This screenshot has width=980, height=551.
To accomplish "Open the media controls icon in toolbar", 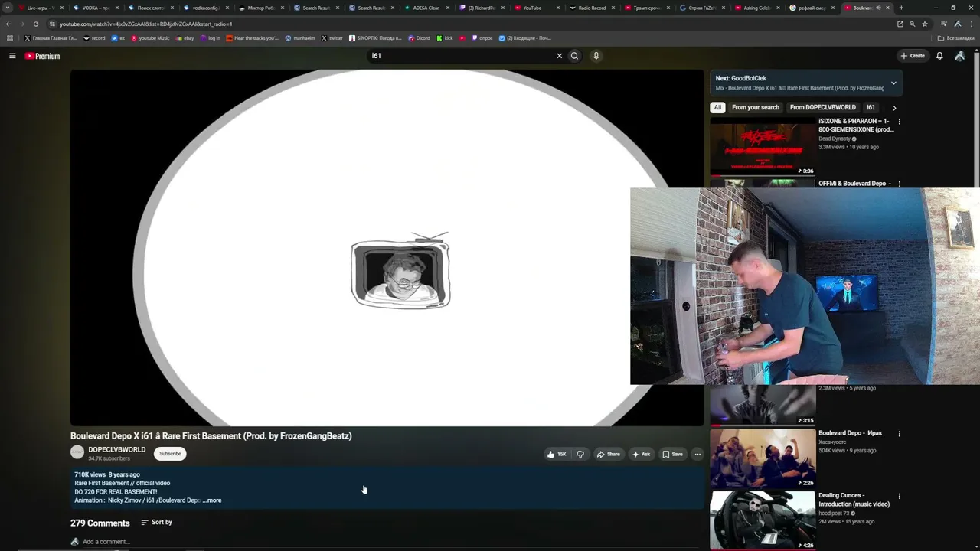I will 945,24.
